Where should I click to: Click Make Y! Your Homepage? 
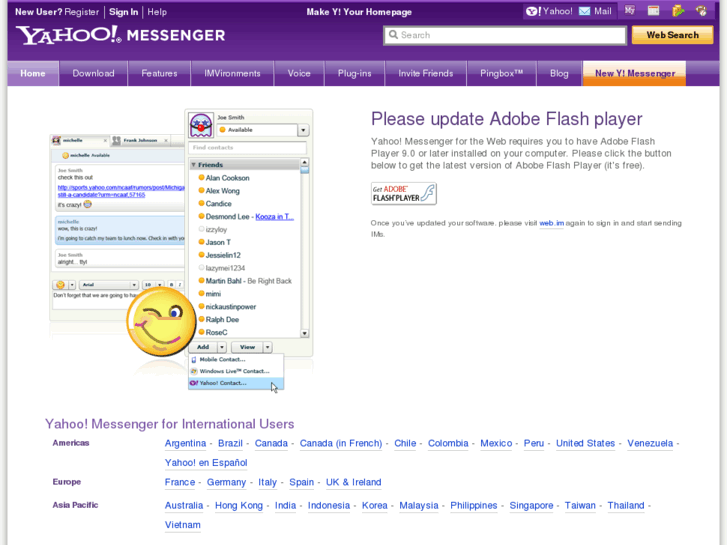coord(359,12)
